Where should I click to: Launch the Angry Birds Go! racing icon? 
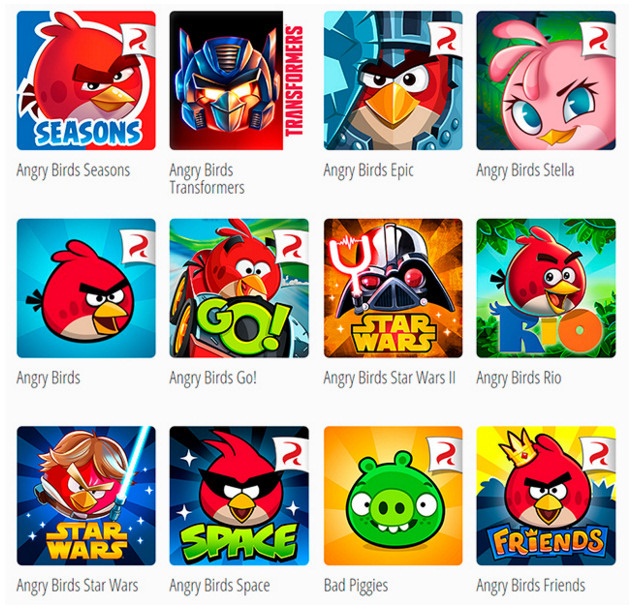[239, 288]
